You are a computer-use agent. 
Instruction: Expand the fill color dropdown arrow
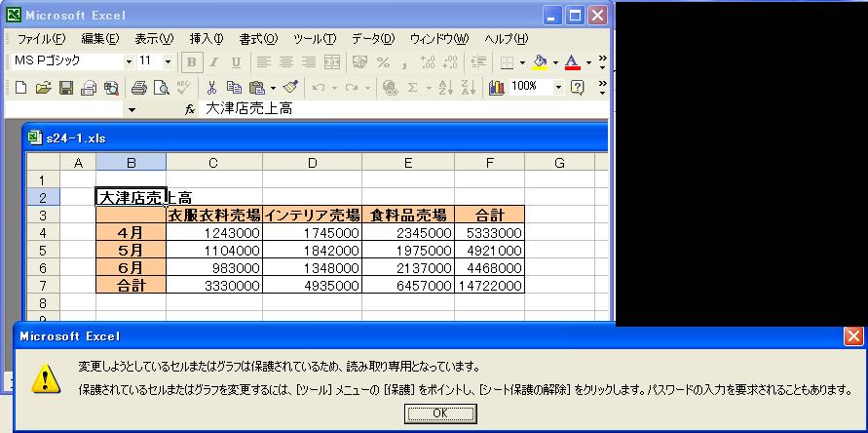[555, 62]
